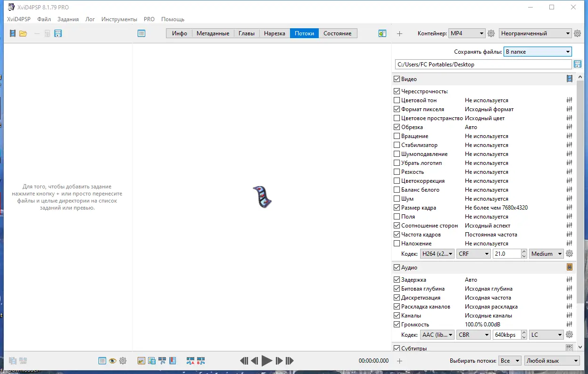This screenshot has width=588, height=374.
Task: Open the AAC audio codec dropdown
Action: click(437, 334)
